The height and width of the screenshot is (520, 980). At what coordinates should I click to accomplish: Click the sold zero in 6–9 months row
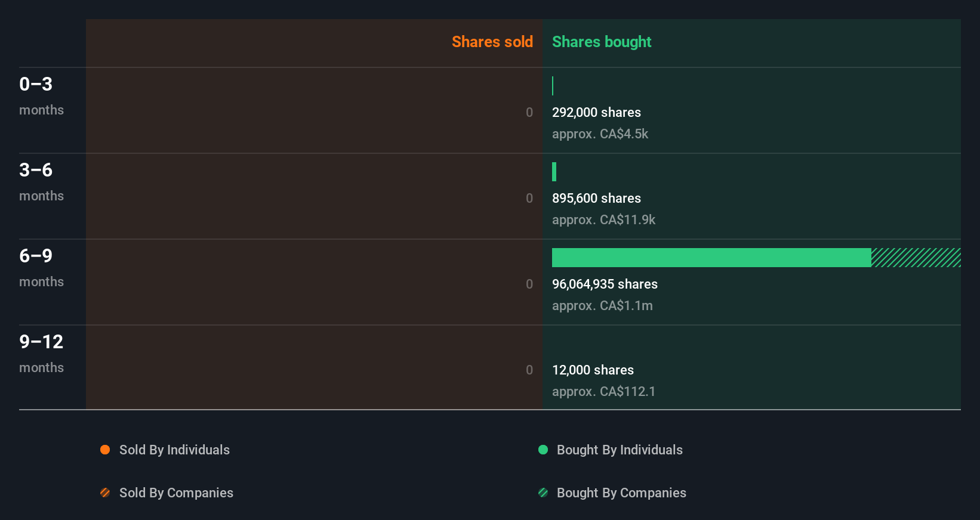click(529, 284)
